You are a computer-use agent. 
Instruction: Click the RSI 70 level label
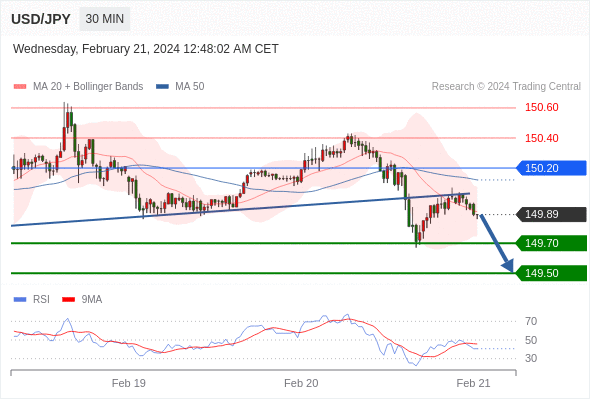(531, 321)
